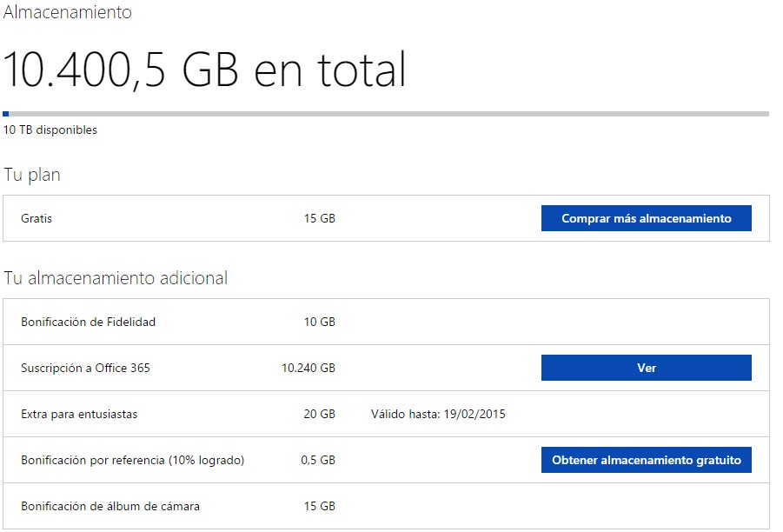Screen dimensions: 783x532
Task: Click the Válido hasta 19/02/2015 date
Action: [438, 415]
